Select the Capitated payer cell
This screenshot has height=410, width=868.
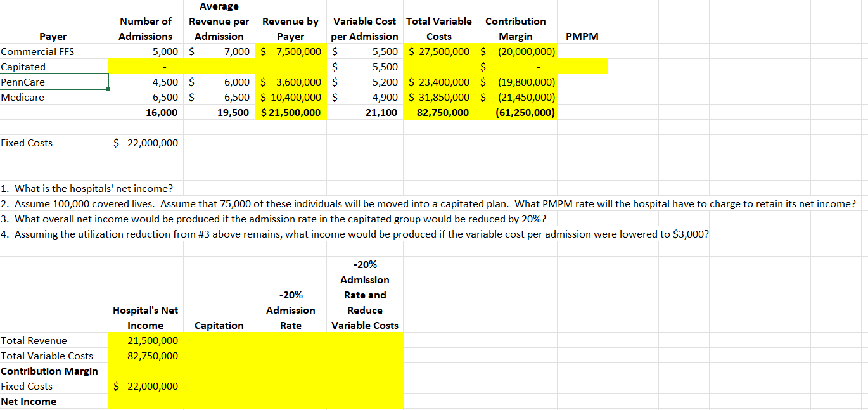pos(54,67)
